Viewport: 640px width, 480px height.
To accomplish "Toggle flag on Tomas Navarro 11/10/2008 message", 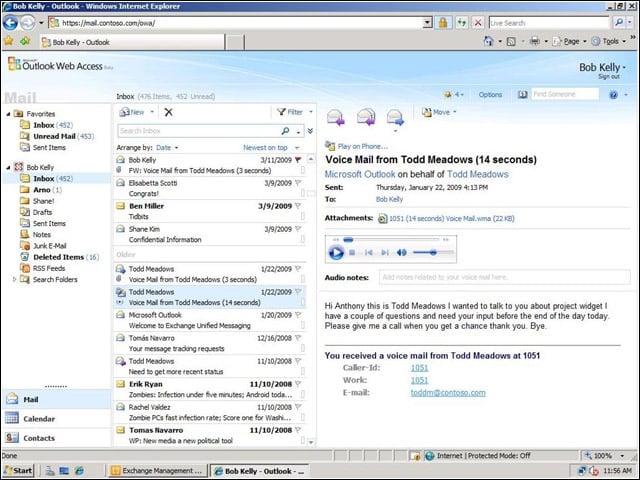I will click(x=298, y=430).
